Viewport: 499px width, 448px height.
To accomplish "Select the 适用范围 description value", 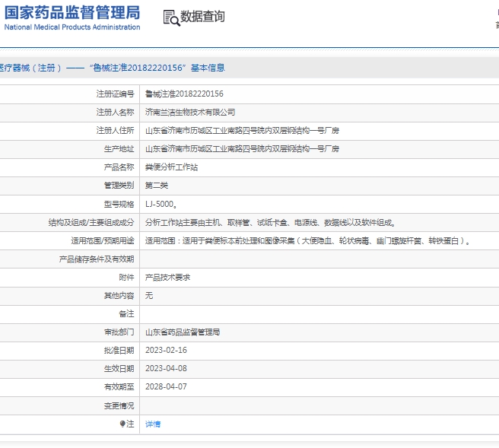I will pos(307,241).
